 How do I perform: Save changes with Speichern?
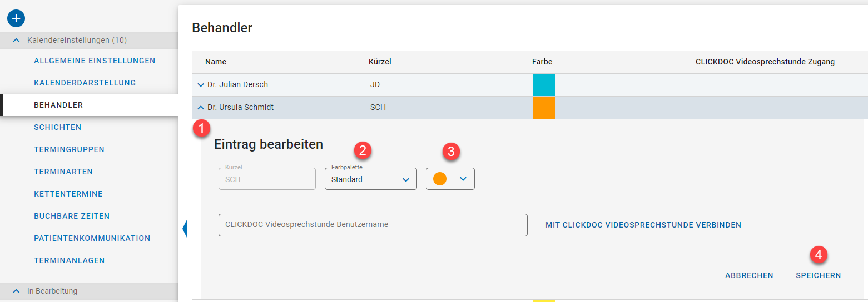tap(818, 275)
